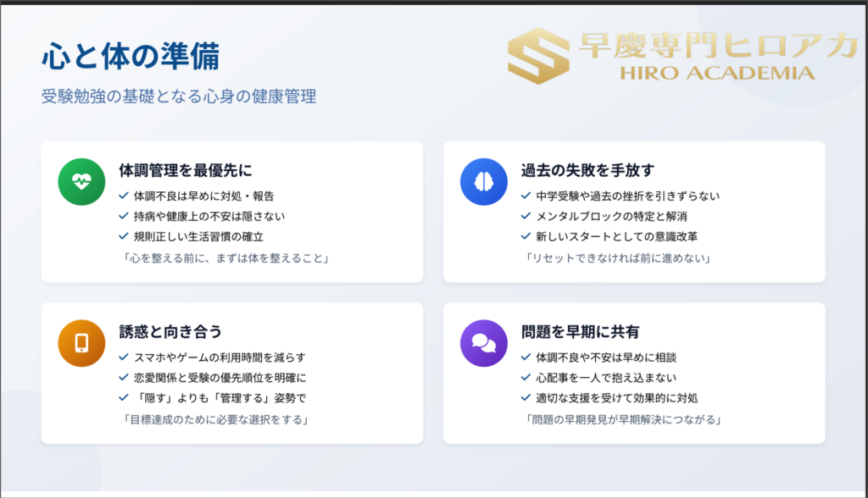
Task: Click the checkmark beside 規則正しい生活習慣の確立
Action: [x=124, y=236]
